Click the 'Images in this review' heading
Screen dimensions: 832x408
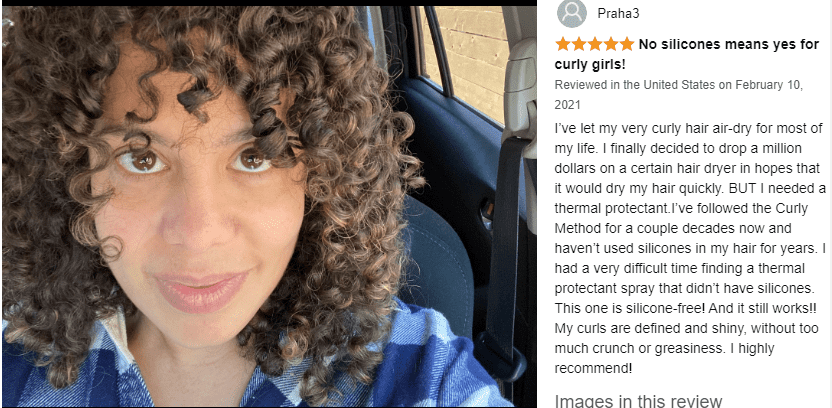638,401
